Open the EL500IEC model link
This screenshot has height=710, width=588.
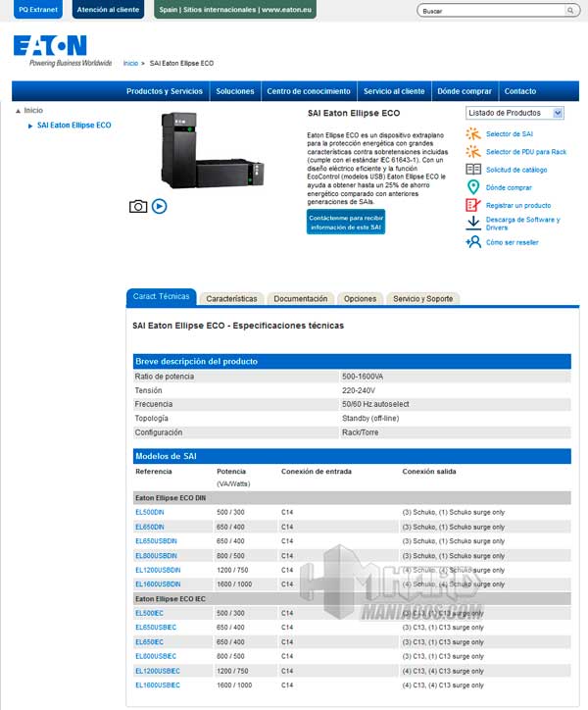[149, 613]
